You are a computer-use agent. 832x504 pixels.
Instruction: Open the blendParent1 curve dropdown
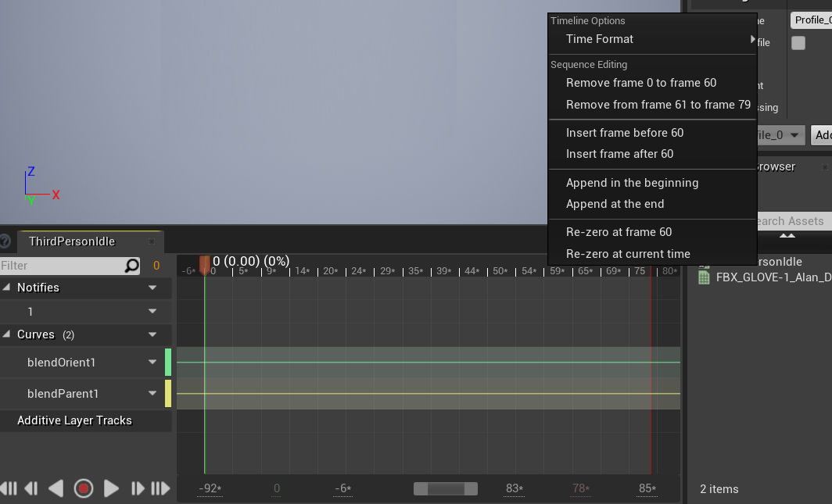click(152, 393)
